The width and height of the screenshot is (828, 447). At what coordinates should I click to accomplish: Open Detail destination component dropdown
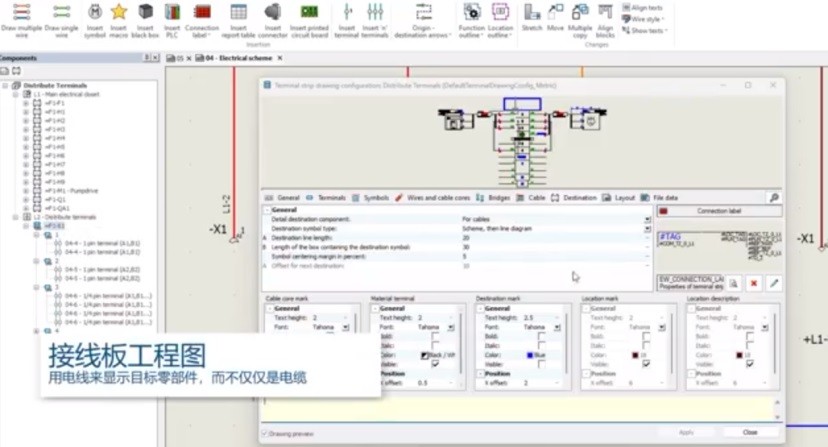point(647,219)
